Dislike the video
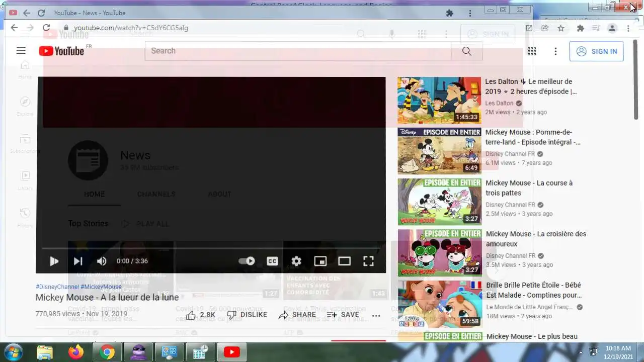The image size is (644, 362). (x=247, y=315)
